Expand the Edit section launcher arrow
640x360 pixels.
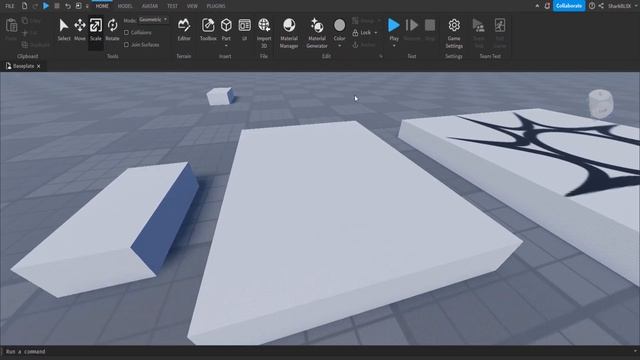pyautogui.click(x=381, y=56)
